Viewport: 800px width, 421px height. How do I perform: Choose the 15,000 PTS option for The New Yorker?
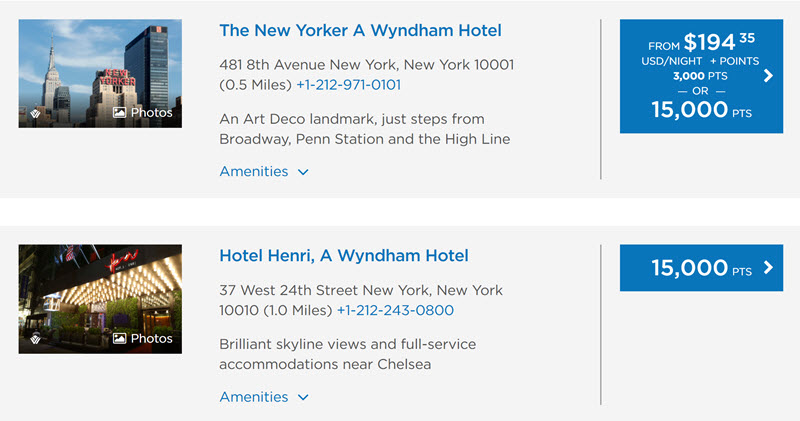[x=701, y=110]
